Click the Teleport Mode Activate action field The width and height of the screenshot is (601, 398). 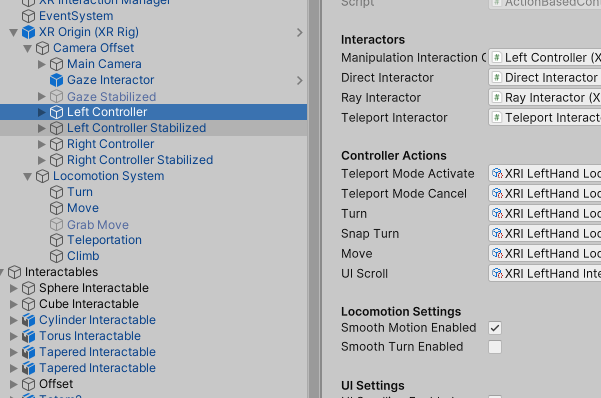click(x=545, y=174)
